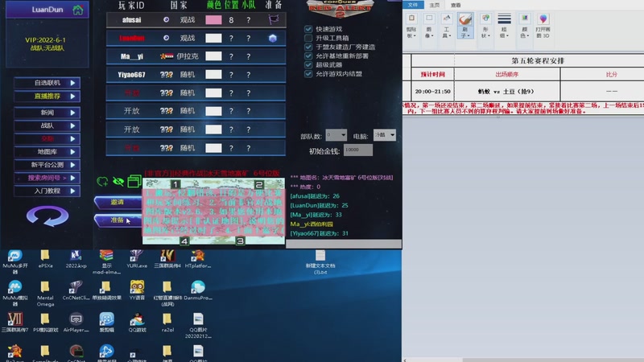
Task: Click the chat input bar below latency list
Action: (x=344, y=245)
